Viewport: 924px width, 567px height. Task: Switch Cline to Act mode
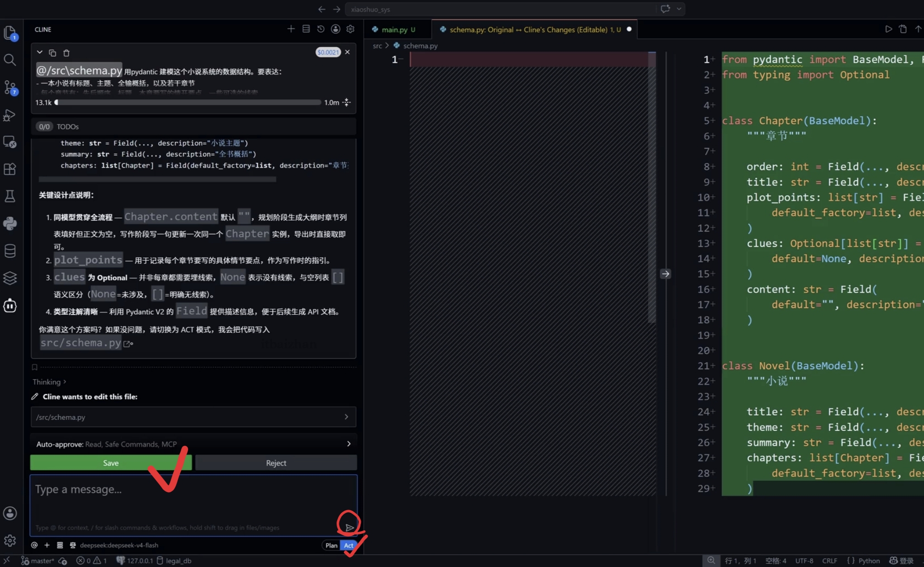point(349,545)
